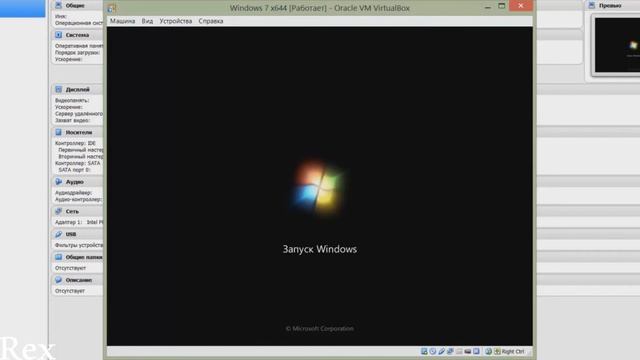The image size is (640, 360).
Task: Click the Общие папки folder icon
Action: [x=58, y=257]
